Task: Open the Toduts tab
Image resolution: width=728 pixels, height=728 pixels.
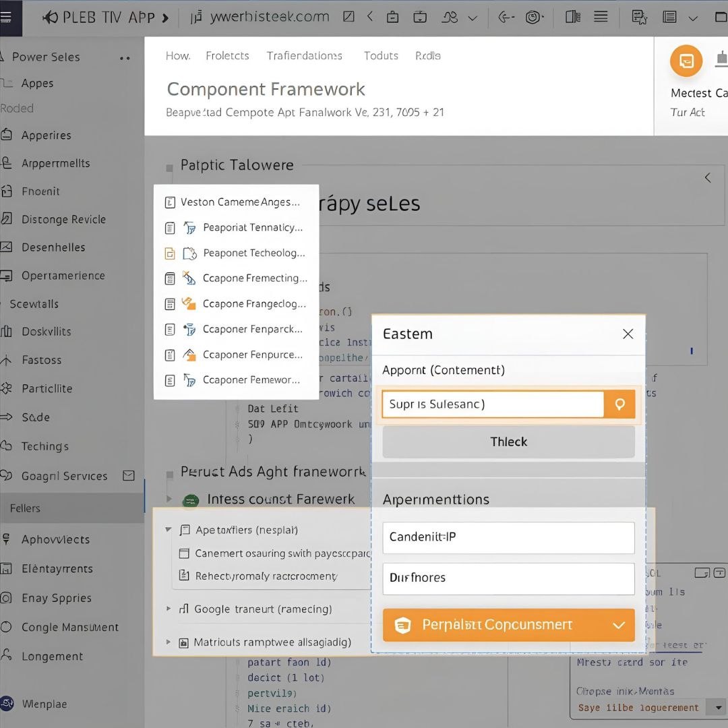Action: click(381, 56)
